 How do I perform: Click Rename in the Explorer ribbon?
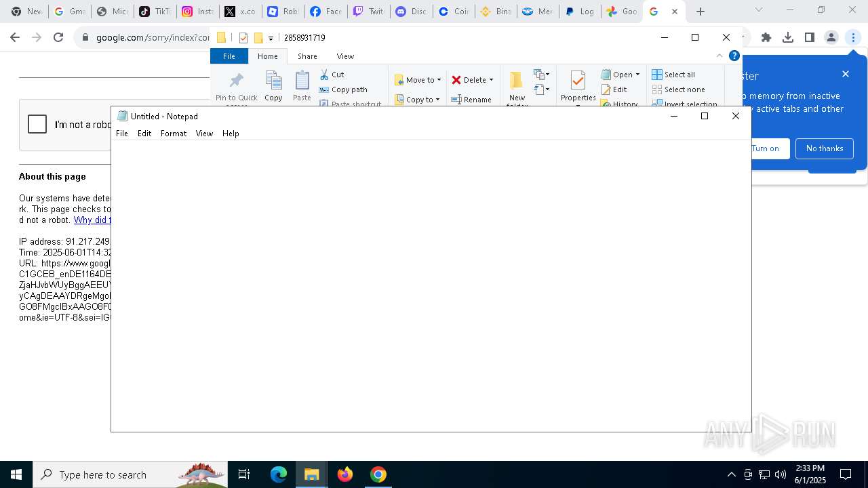click(471, 100)
